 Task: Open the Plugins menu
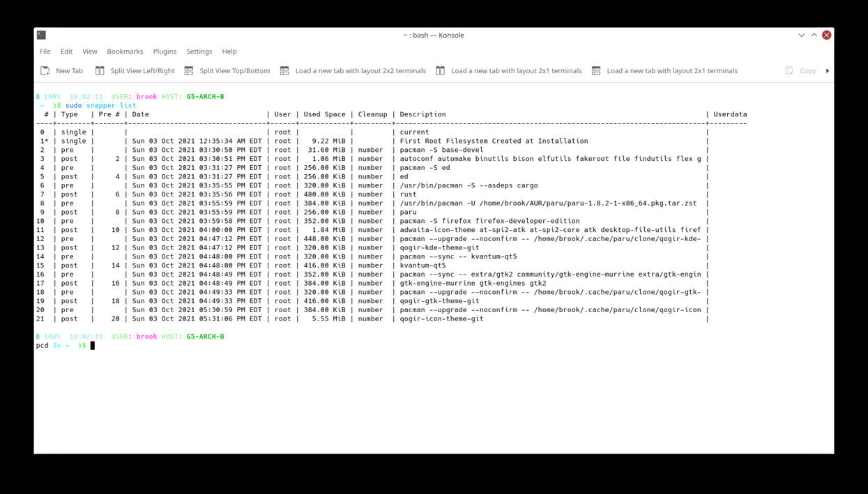[165, 51]
